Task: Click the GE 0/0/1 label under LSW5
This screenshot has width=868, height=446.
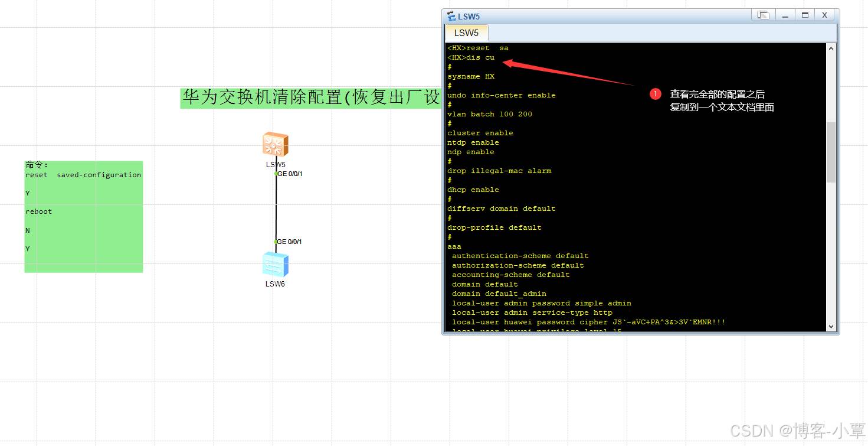Action: click(x=290, y=174)
